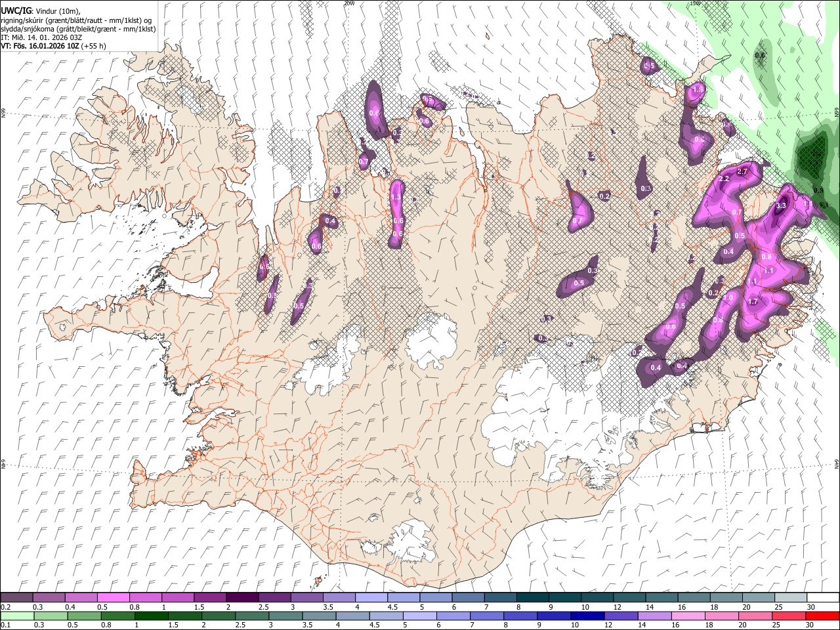
Task: Select the snow-scale swatch labeled 0.8
Action: (x=145, y=598)
